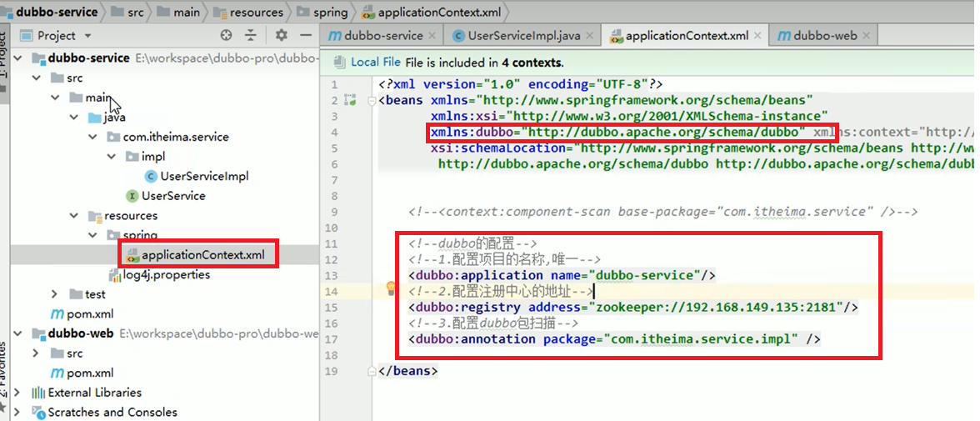This screenshot has height=421, width=980.
Task: Click the src breadcrumb in navigation bar
Action: pyautogui.click(x=128, y=12)
